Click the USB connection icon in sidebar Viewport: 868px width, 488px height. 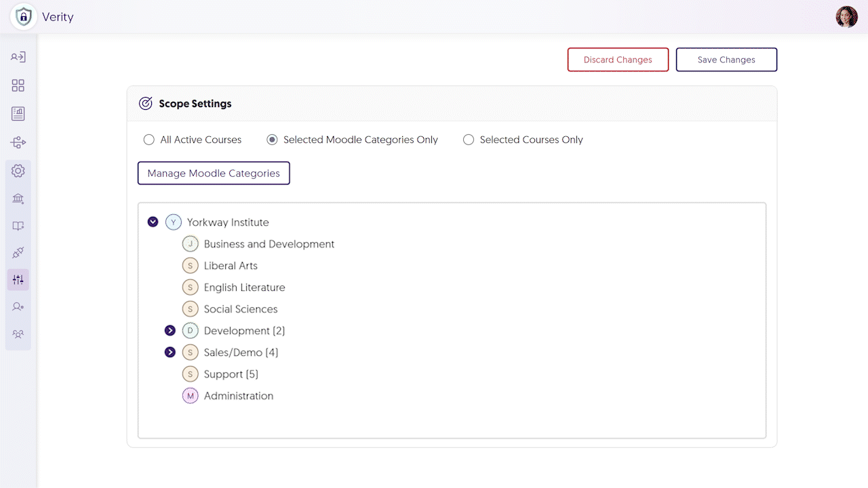tap(18, 142)
